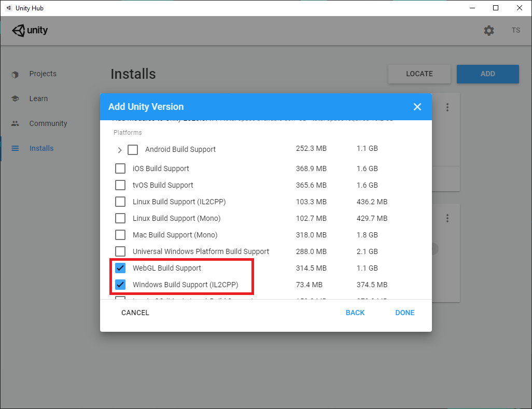This screenshot has width=532, height=409.
Task: Check Universal Windows Platform Build Support
Action: (120, 251)
